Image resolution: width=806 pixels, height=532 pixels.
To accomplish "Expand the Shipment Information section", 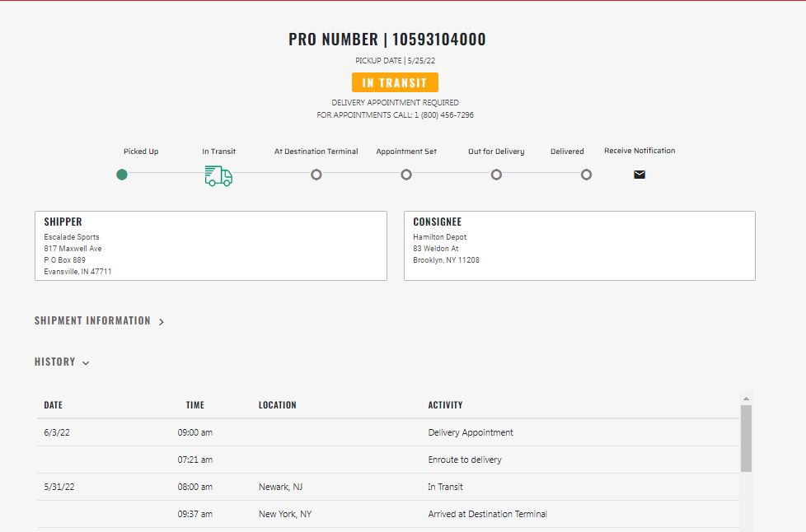I will pos(99,321).
